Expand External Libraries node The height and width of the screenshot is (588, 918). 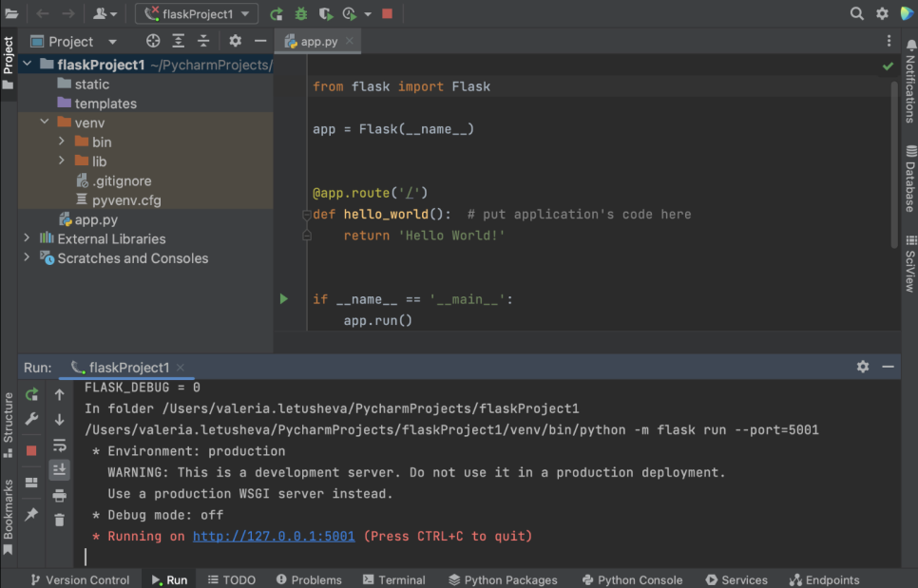click(27, 238)
